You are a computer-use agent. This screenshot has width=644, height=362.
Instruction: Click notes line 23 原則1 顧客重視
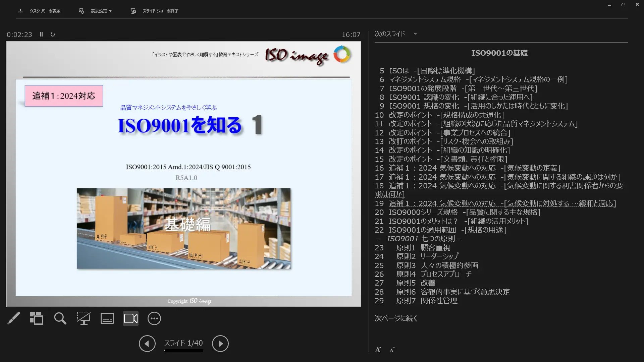[x=413, y=248]
